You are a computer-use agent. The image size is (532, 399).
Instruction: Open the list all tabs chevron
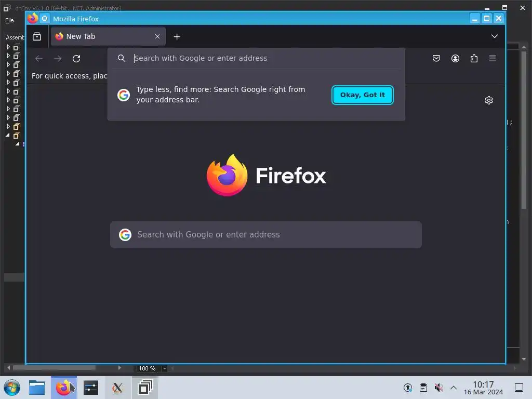495,36
